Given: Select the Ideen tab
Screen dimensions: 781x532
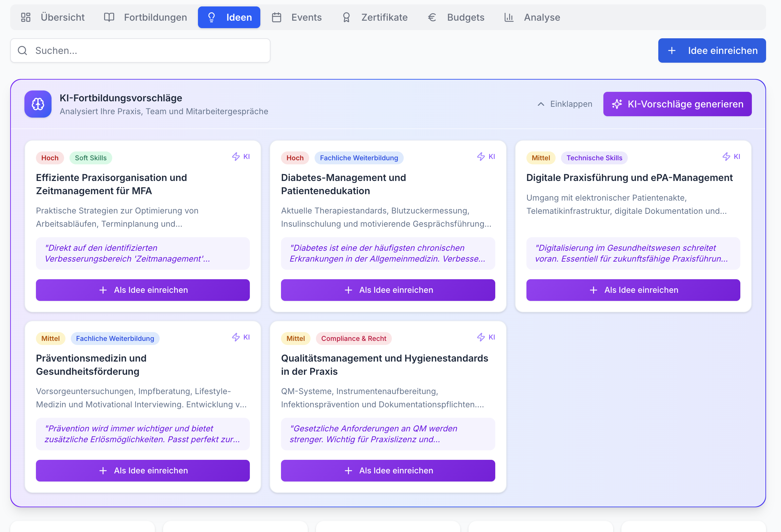Looking at the screenshot, I should [x=229, y=17].
